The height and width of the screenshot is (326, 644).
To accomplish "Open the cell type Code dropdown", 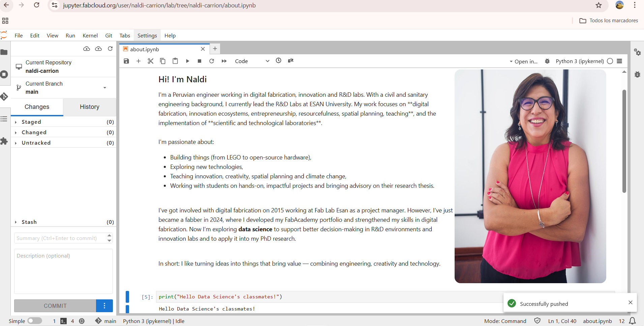I will 252,61.
